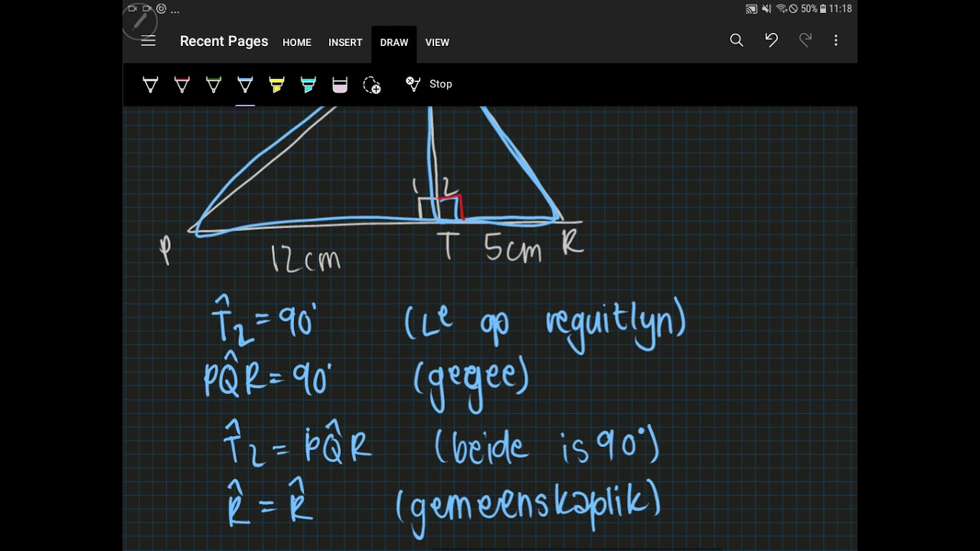Tap the Wi-Fi status icon

(781, 9)
